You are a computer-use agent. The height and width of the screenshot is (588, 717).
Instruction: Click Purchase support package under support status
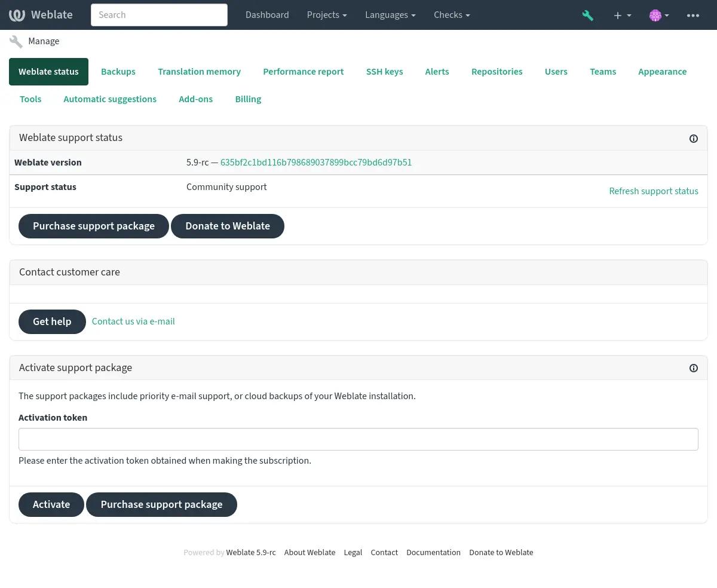94,226
